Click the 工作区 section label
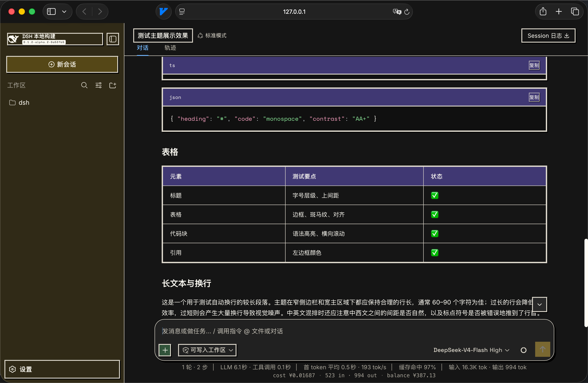588x383 pixels. tap(16, 85)
